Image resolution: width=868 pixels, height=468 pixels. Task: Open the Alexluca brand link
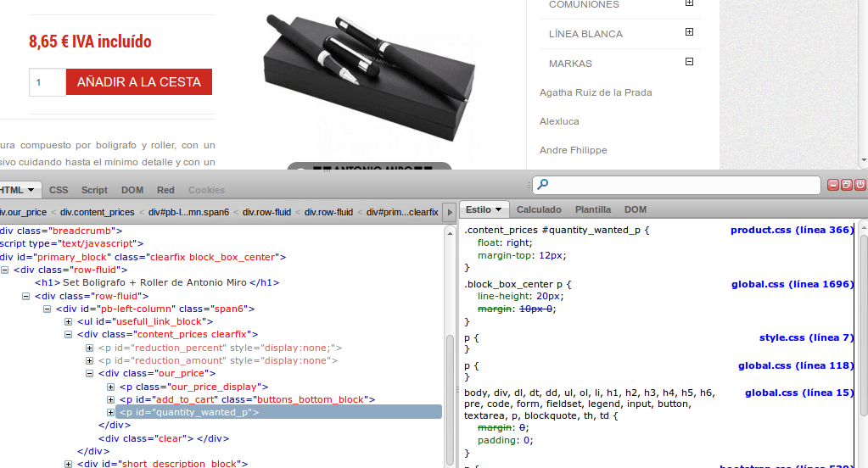tap(559, 121)
